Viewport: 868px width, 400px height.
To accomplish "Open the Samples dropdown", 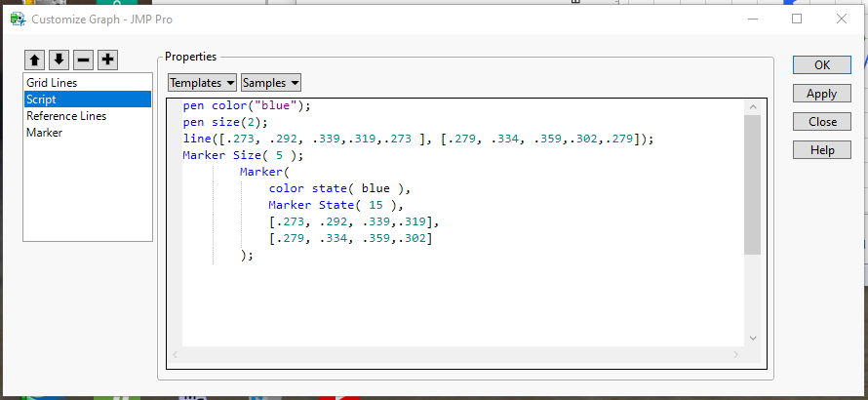I will [x=271, y=83].
